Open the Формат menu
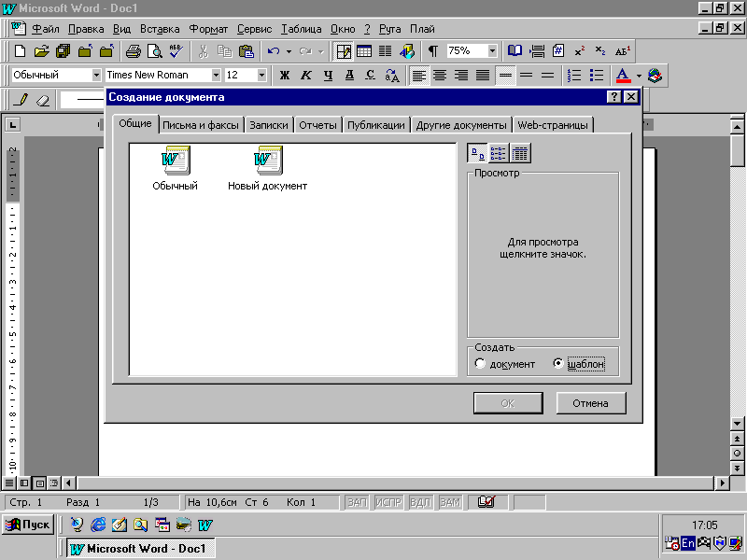Screen dimensions: 747x560 pyautogui.click(x=208, y=29)
